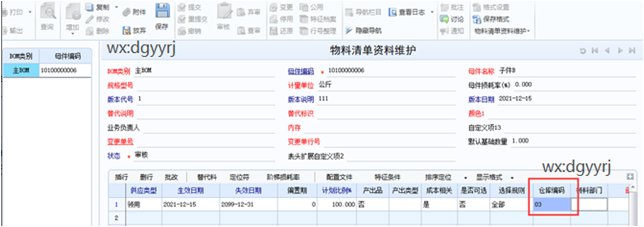644x227 pixels.
Task: Click the 查询 (Query) magnifier icon
Action: pos(47,12)
